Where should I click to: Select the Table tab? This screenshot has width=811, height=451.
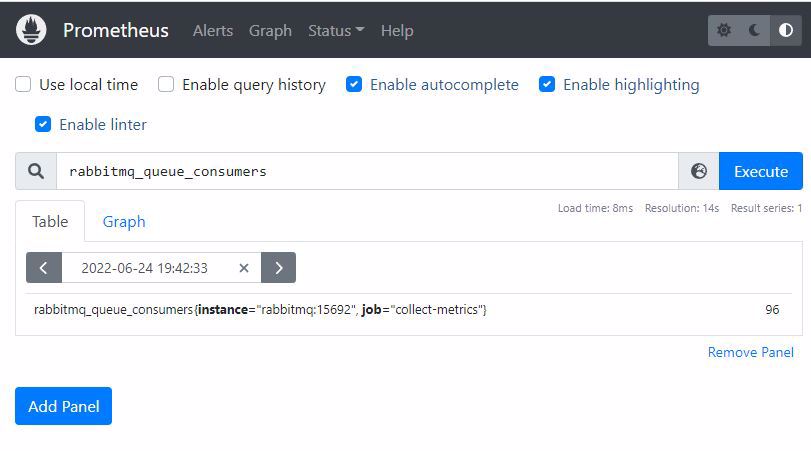coord(50,221)
